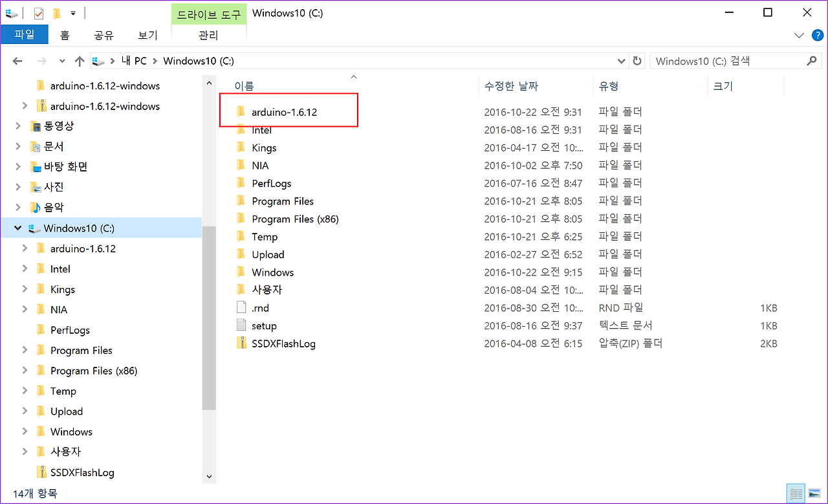The width and height of the screenshot is (828, 504).
Task: Click Windows10 (C:) in the address bar
Action: (199, 61)
